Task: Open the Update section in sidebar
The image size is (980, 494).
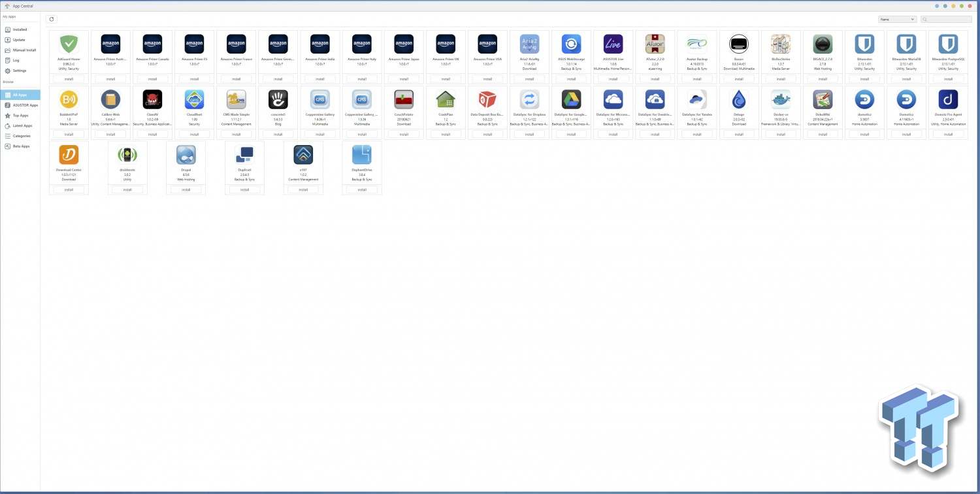Action: 20,40
